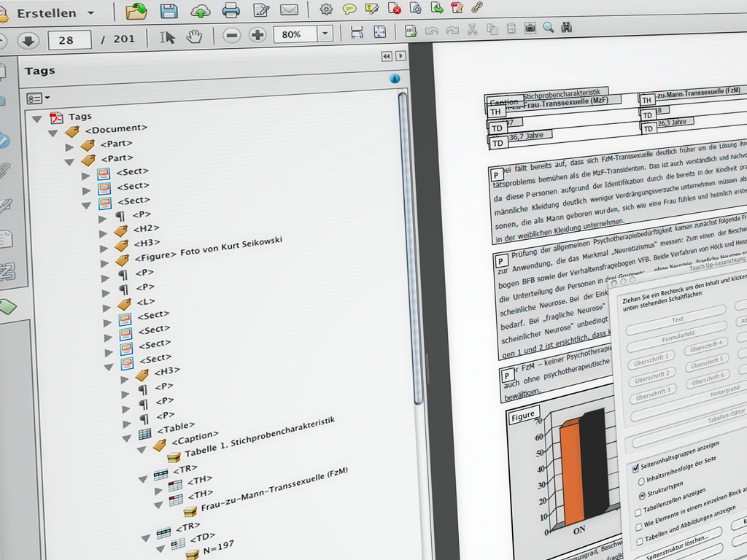
Task: Click the Text button in Touch Up dialog
Action: pyautogui.click(x=676, y=321)
